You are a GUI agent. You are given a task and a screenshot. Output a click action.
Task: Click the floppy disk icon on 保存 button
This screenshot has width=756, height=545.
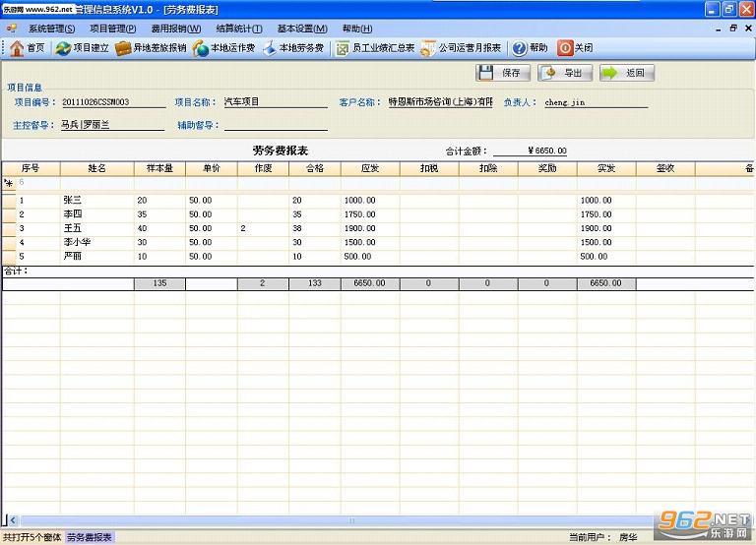485,73
